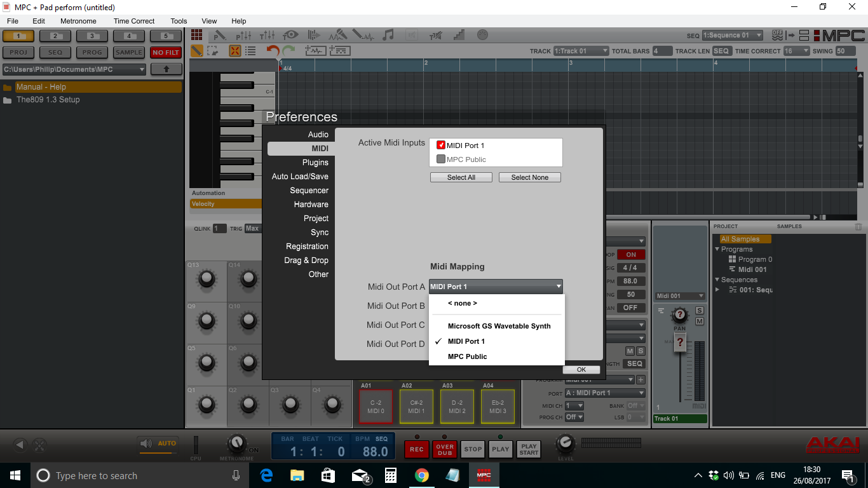Click the LEVEL knob in transport bar

pyautogui.click(x=565, y=444)
